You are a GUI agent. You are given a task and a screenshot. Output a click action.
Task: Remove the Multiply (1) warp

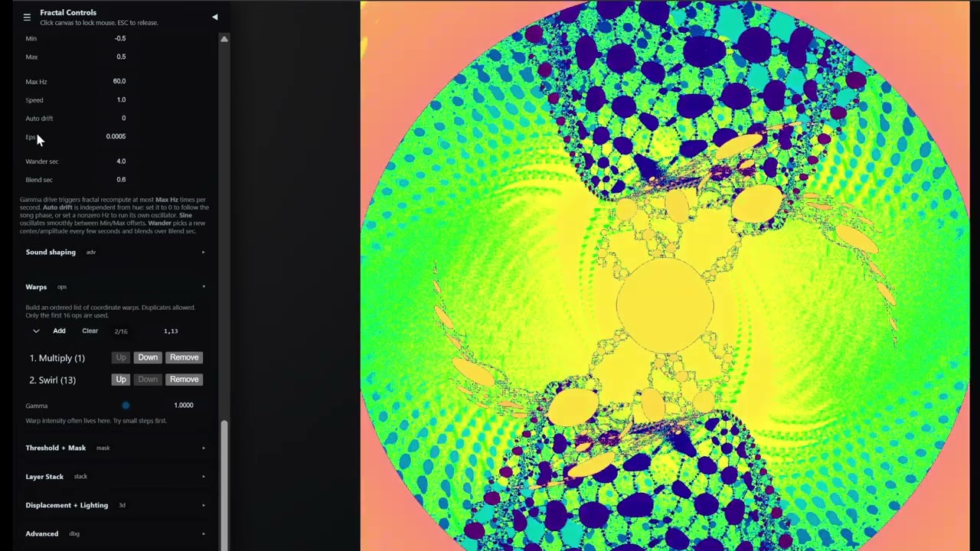pos(184,357)
